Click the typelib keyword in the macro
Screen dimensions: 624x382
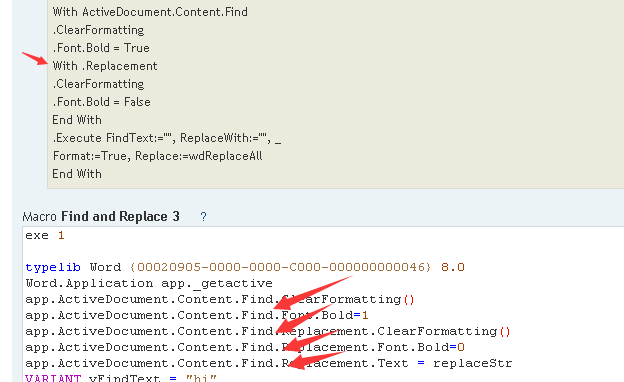tap(53, 267)
